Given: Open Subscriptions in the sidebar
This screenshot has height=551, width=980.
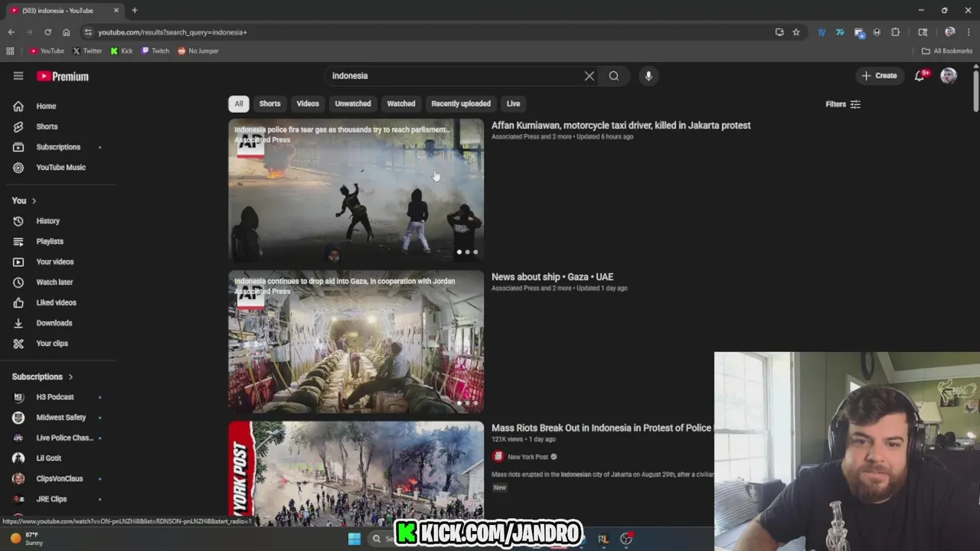Looking at the screenshot, I should 58,147.
